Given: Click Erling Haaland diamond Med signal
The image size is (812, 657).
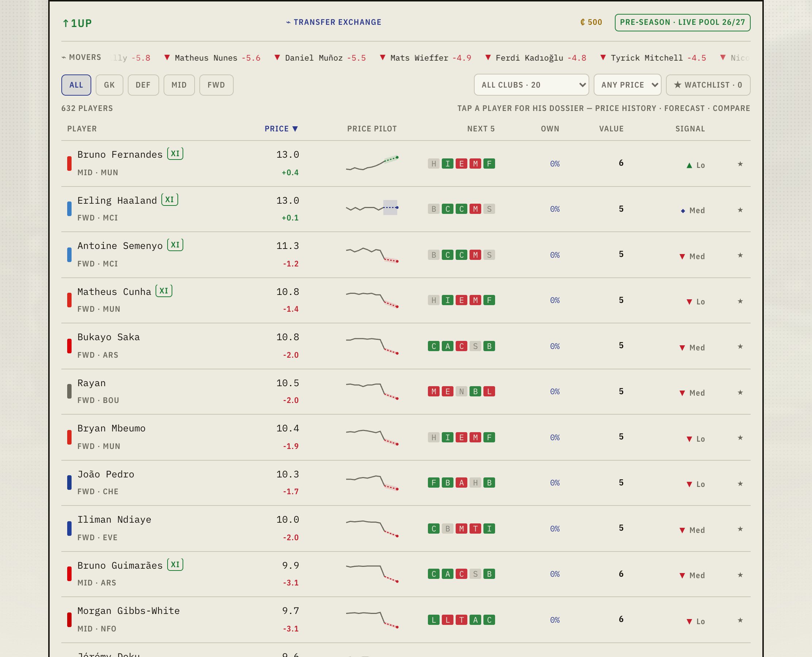Looking at the screenshot, I should pyautogui.click(x=693, y=210).
